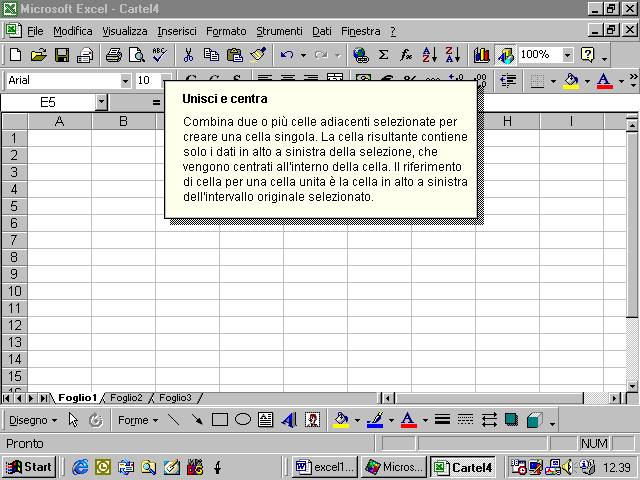The image size is (640, 480).
Task: Choose the Rectangle drawing tool
Action: tap(220, 420)
